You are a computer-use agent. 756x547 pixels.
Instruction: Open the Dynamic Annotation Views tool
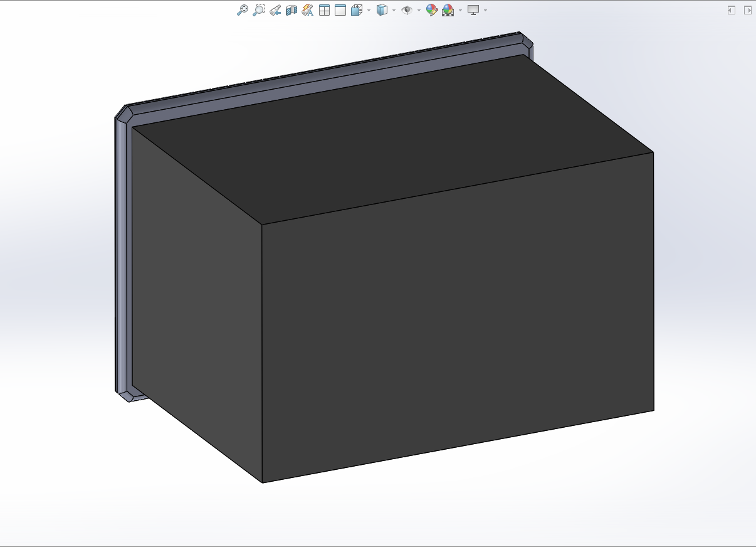coord(307,10)
